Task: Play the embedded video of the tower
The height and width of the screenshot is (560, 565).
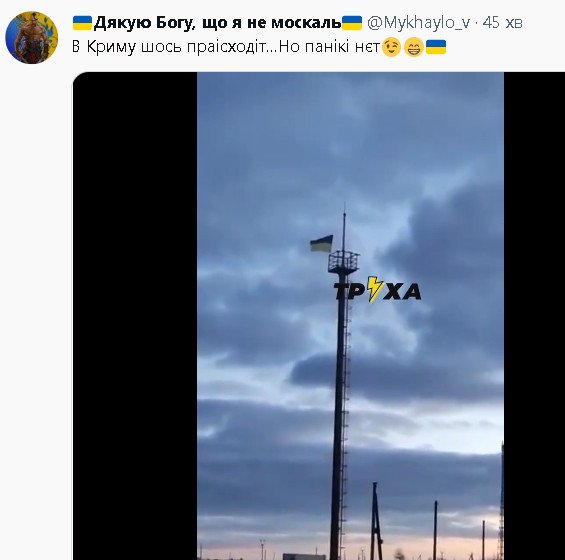Action: pyautogui.click(x=350, y=316)
